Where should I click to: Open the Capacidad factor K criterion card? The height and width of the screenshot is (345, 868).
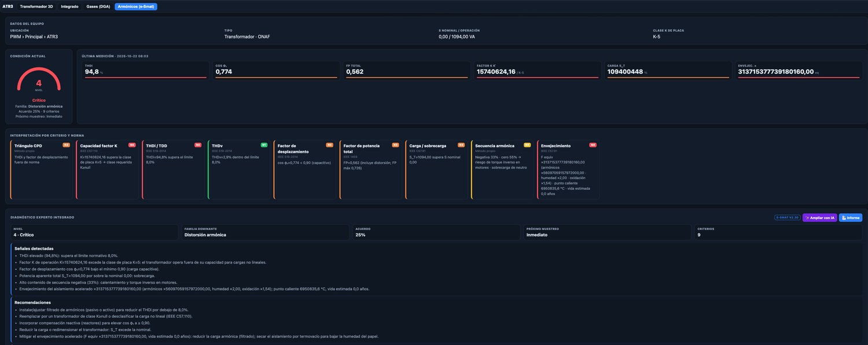tap(107, 169)
